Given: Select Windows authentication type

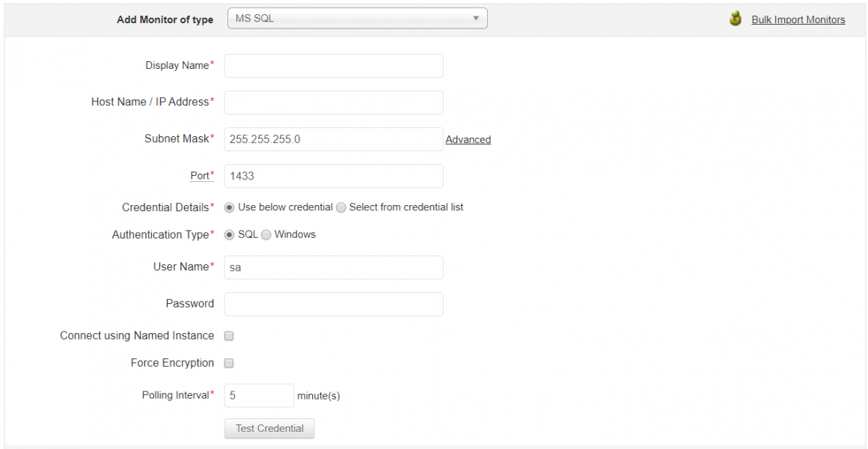Looking at the screenshot, I should pos(266,235).
